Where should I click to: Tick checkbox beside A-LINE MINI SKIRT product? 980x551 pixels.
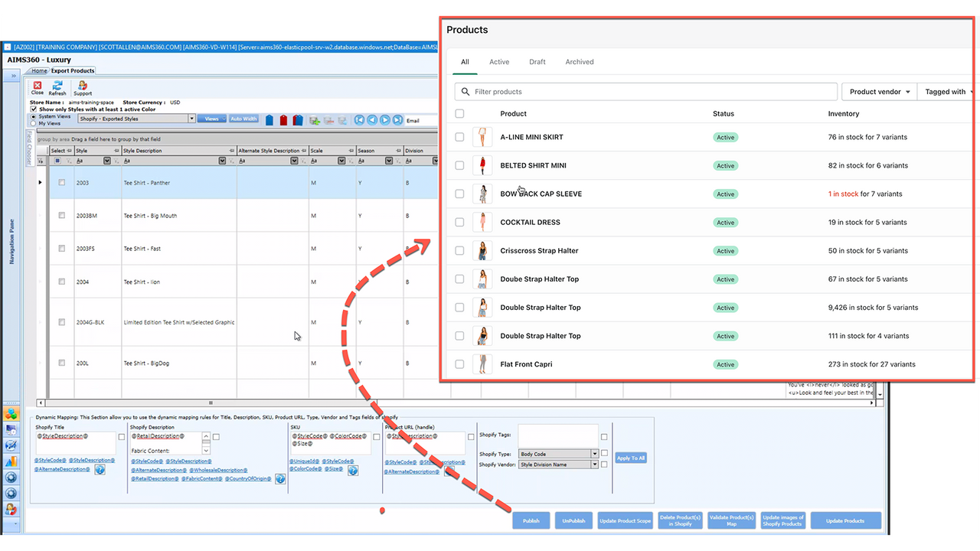pyautogui.click(x=459, y=137)
